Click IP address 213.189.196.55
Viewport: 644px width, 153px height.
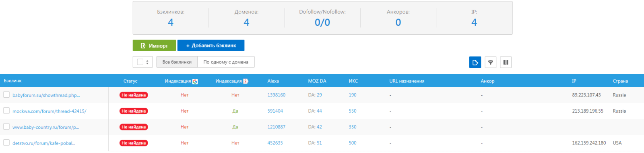(588, 111)
